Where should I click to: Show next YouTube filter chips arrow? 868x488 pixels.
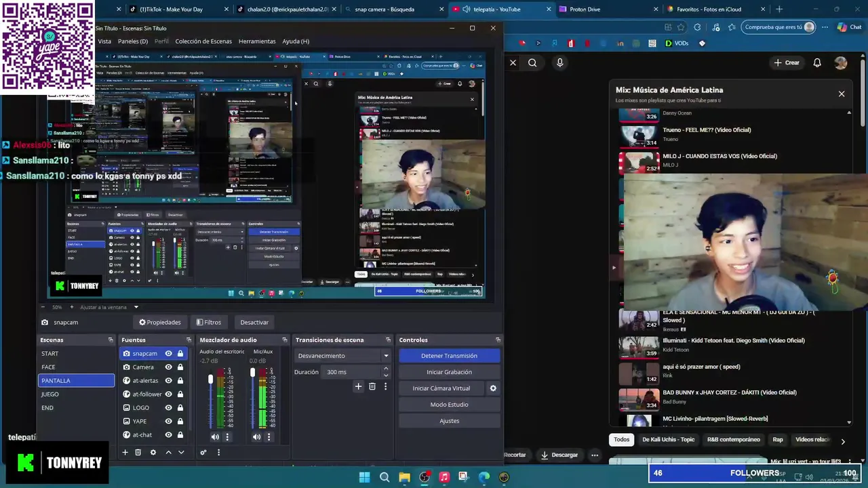843,441
